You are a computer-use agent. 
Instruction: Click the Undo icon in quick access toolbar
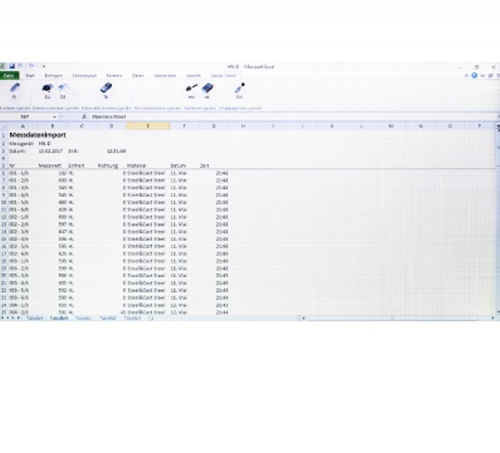click(21, 66)
